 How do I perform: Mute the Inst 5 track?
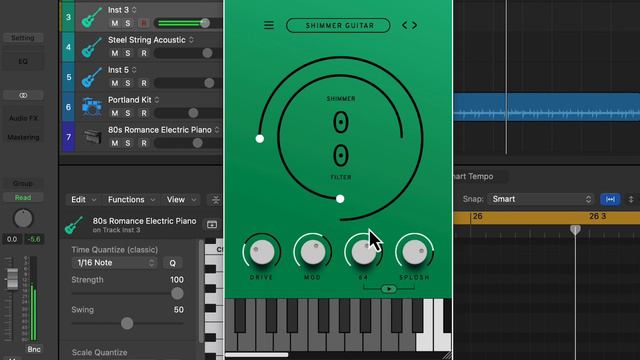pyautogui.click(x=115, y=83)
